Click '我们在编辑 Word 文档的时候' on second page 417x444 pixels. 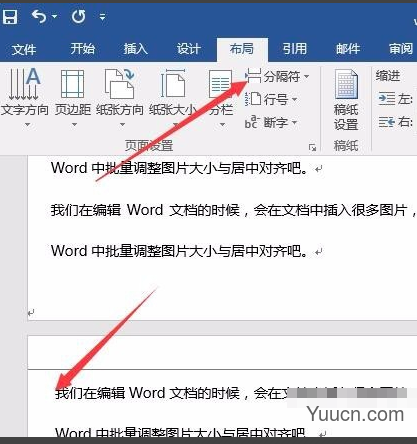point(147,393)
